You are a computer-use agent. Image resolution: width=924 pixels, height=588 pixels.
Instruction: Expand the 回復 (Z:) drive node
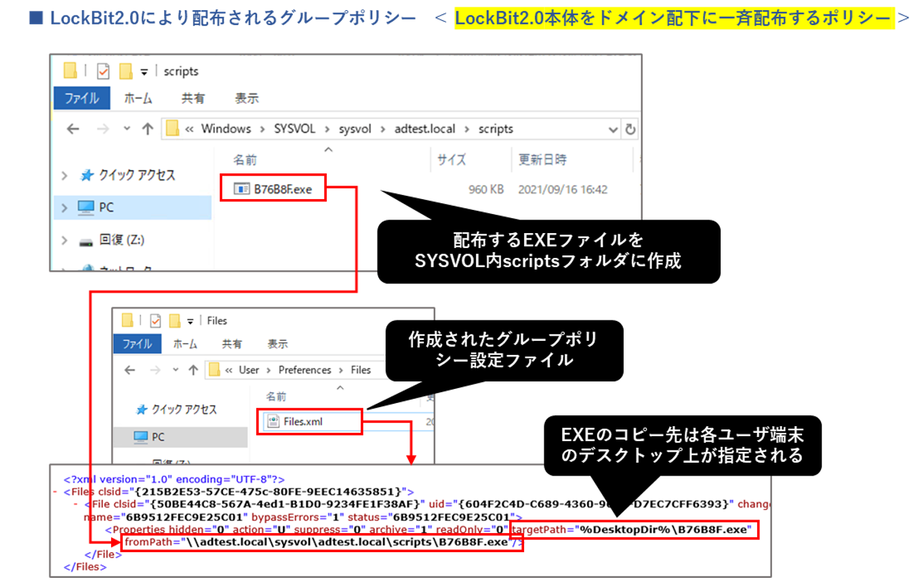click(x=65, y=240)
